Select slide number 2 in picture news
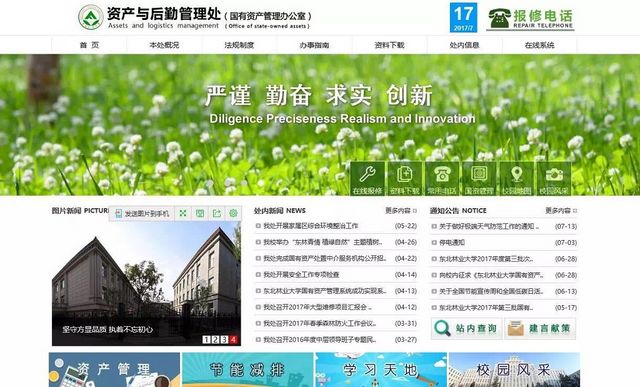Screen dimensions: 640x387 [x=215, y=339]
